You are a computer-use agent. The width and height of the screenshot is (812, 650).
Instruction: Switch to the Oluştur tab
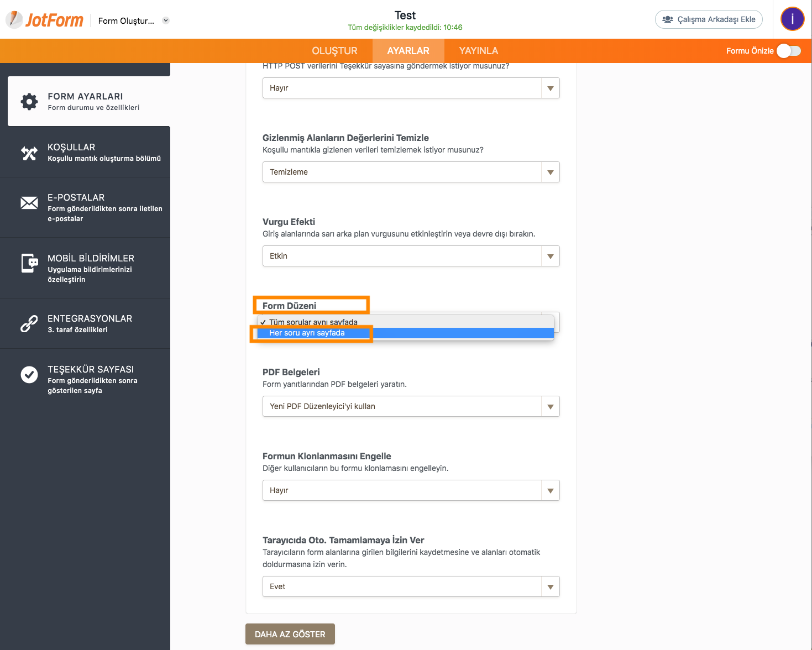334,51
